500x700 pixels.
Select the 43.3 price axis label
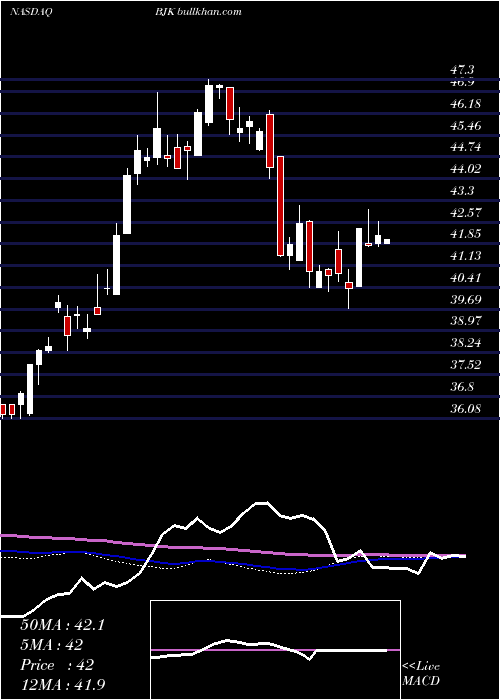click(462, 191)
